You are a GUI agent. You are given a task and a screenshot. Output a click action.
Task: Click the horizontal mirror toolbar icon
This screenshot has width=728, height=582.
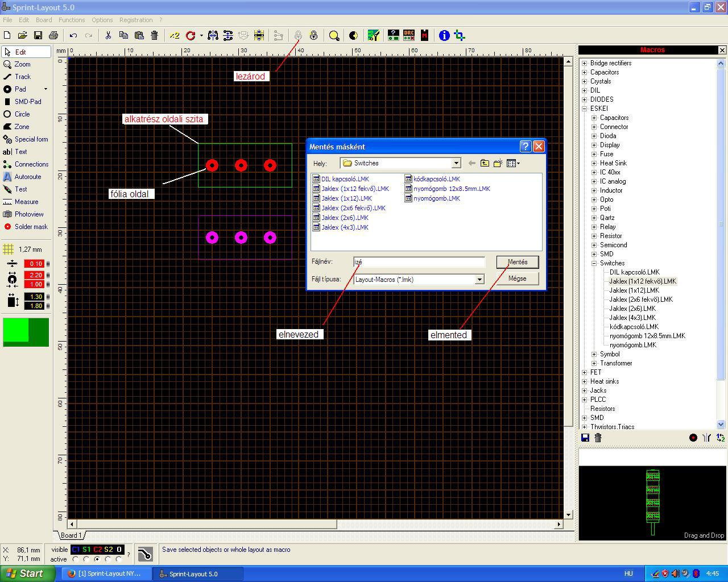213,35
